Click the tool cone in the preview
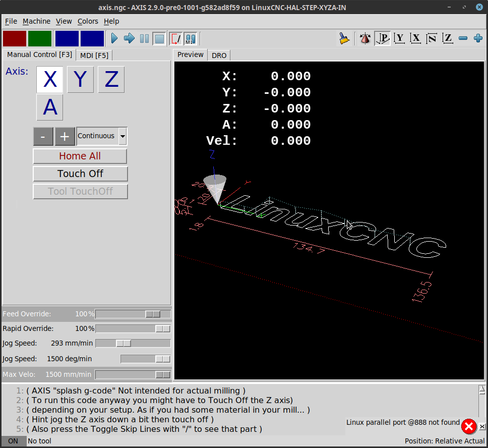Viewport: 488px width, 448px height. 215,189
